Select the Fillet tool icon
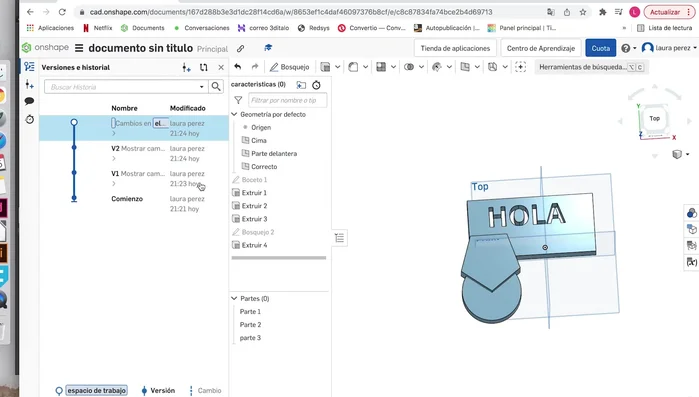The image size is (699, 397). [x=353, y=67]
